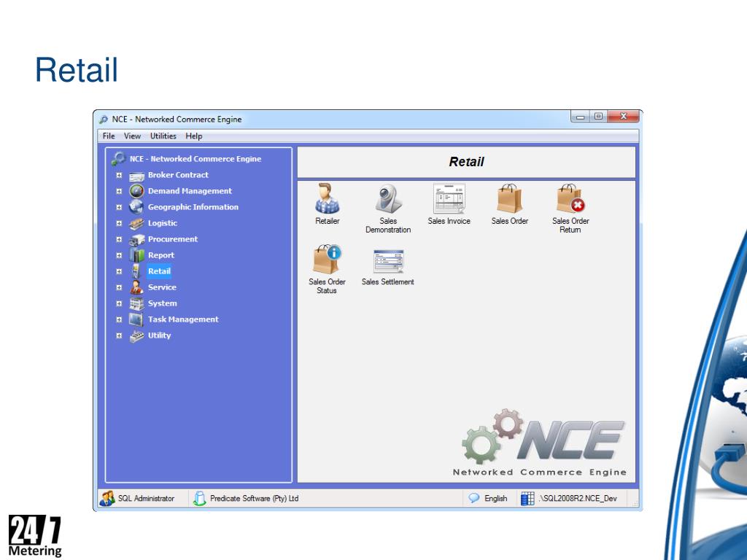Screen dimensions: 747x560
Task: Select the System tree label
Action: tap(163, 303)
